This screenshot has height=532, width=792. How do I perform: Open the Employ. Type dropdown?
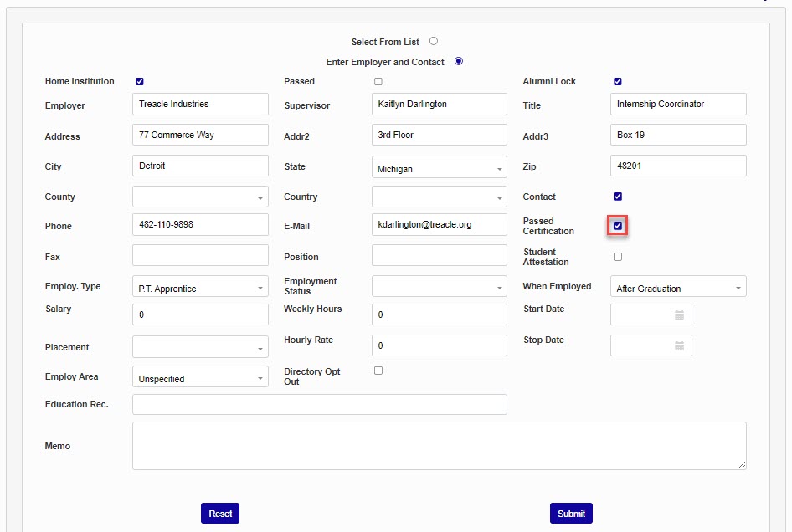200,289
